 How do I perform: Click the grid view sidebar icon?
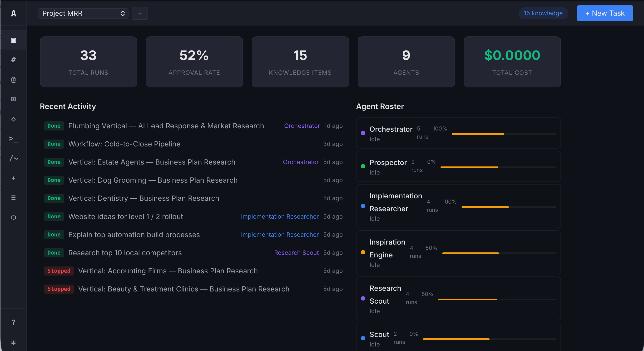click(x=14, y=99)
